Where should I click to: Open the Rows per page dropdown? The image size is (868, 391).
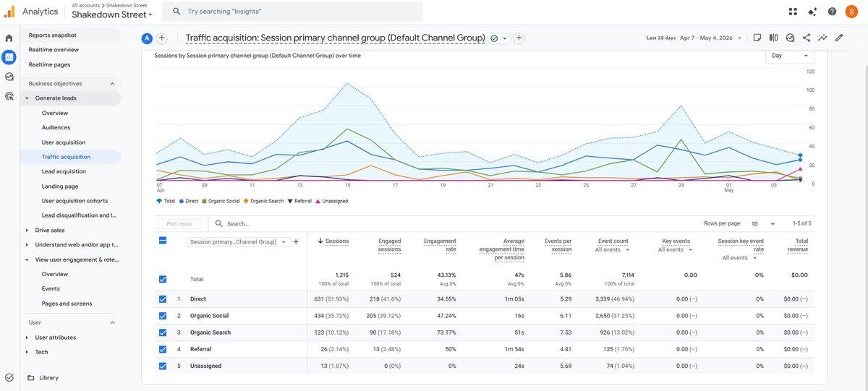point(763,224)
